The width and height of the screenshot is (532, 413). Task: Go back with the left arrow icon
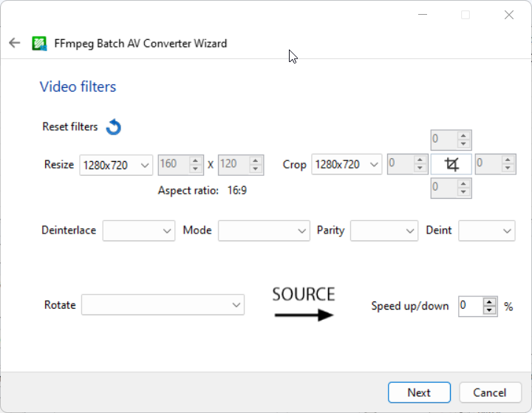coord(15,43)
